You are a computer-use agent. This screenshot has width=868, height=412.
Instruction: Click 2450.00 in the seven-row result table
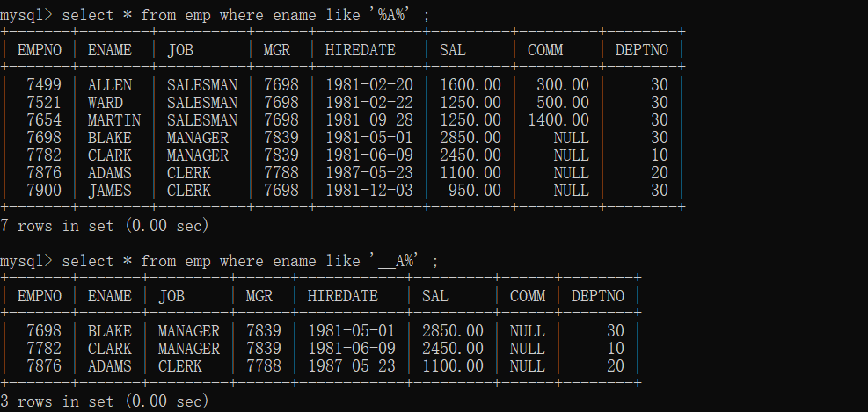point(470,155)
